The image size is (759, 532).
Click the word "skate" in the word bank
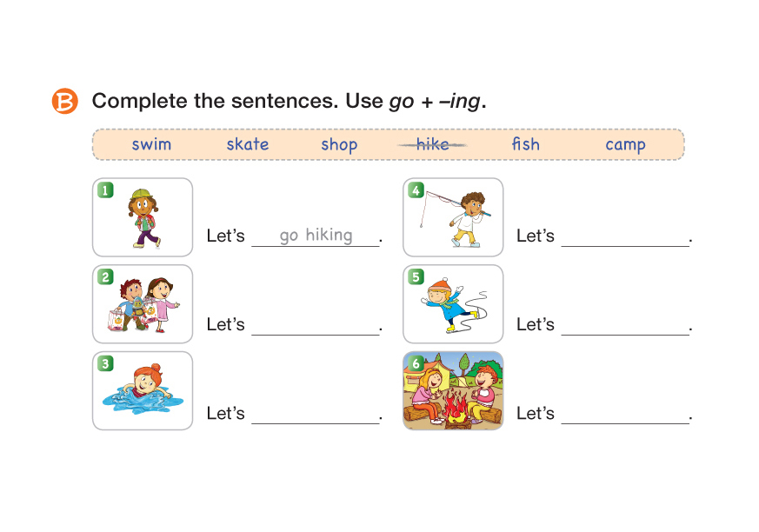pos(248,144)
